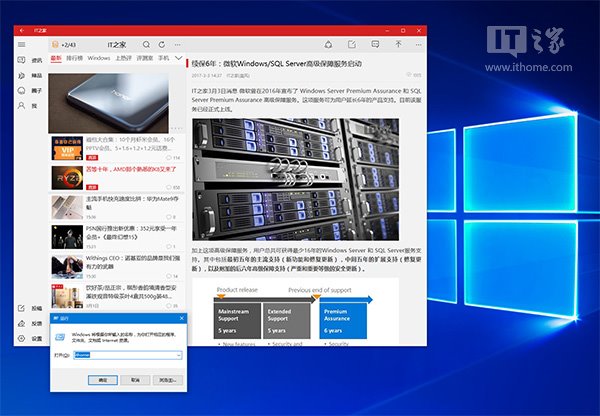Click the back-to-top arrow icon
Image resolution: width=600 pixels, height=416 pixels.
click(x=398, y=44)
